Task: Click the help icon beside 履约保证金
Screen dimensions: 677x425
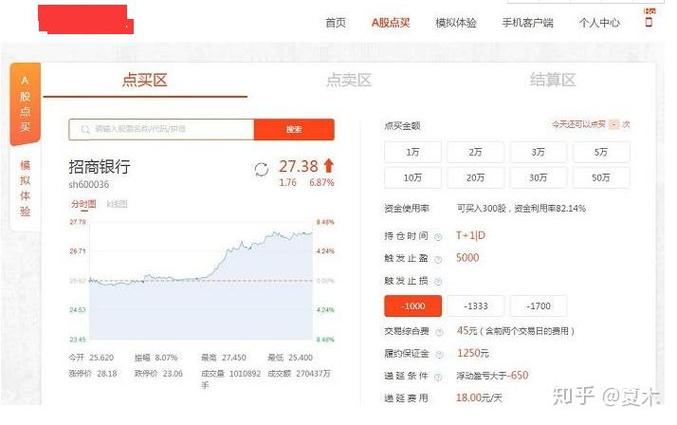Action: (x=439, y=355)
